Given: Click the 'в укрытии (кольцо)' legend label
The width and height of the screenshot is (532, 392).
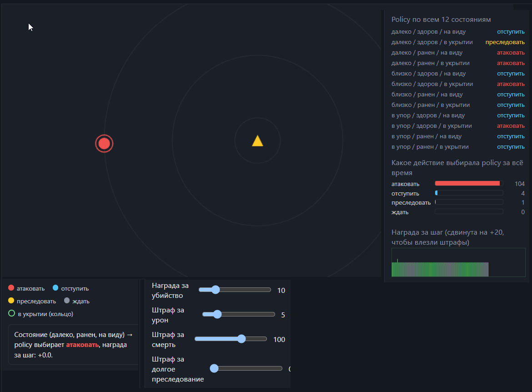Looking at the screenshot, I should pos(45,314).
